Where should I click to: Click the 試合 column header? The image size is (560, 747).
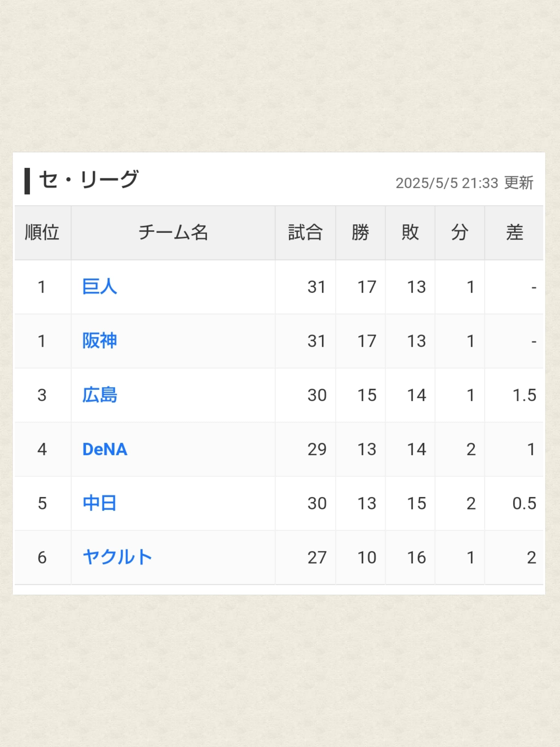(x=305, y=233)
